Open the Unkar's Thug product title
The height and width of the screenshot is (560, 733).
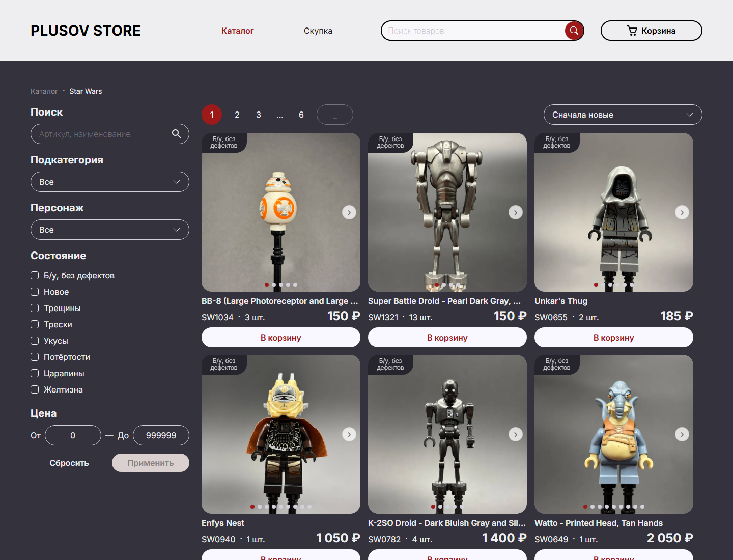click(561, 301)
